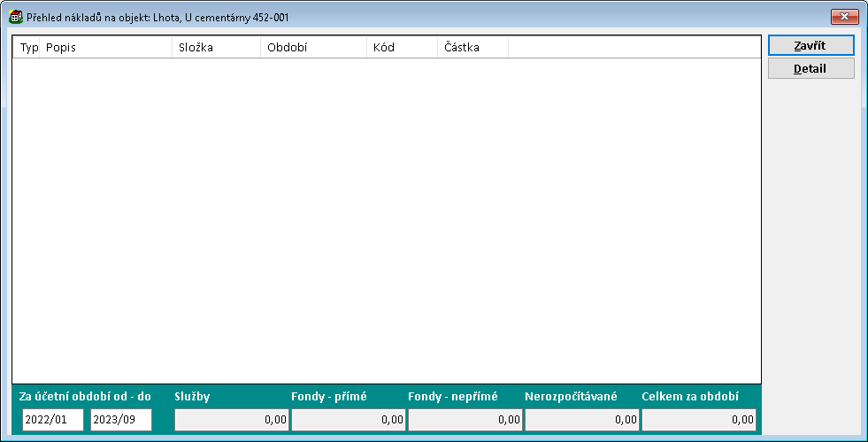Click the app icon in the title bar

pyautogui.click(x=15, y=17)
